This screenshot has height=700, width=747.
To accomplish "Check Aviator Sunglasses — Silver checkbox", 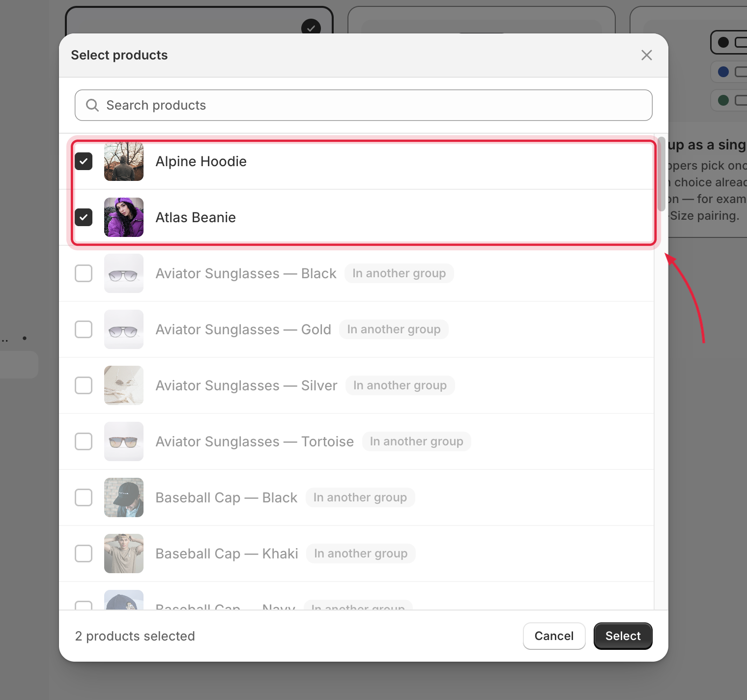I will pos(84,385).
